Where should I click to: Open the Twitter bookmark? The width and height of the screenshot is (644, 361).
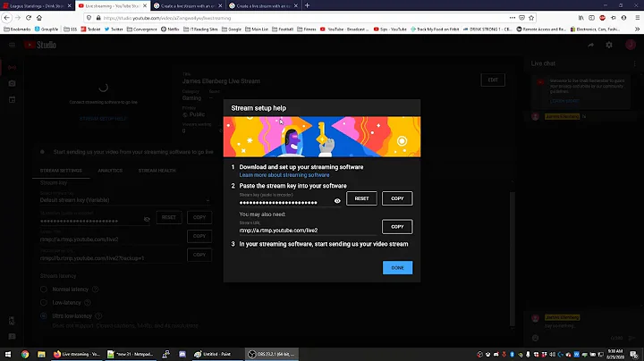coord(114,29)
